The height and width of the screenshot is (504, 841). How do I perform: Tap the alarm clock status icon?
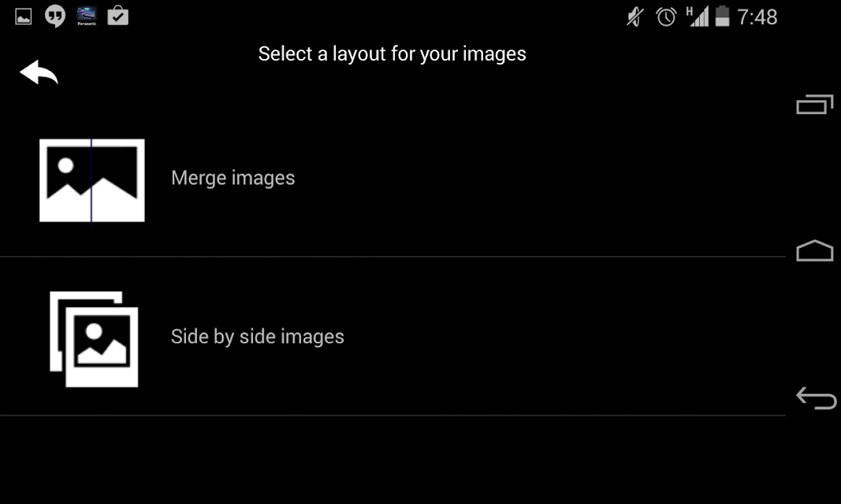point(666,17)
